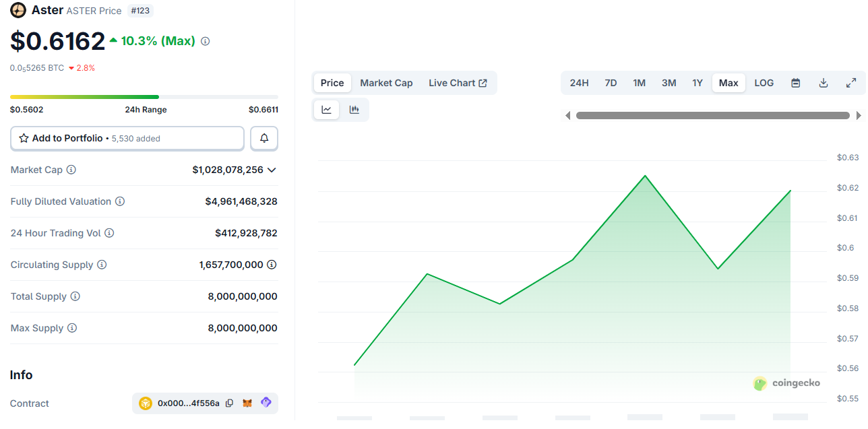
Task: Click the price alert bell icon
Action: tap(264, 138)
